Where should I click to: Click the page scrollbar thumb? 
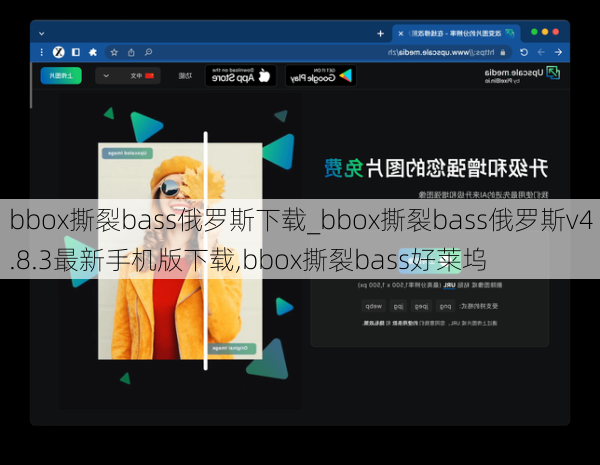click(x=31, y=86)
